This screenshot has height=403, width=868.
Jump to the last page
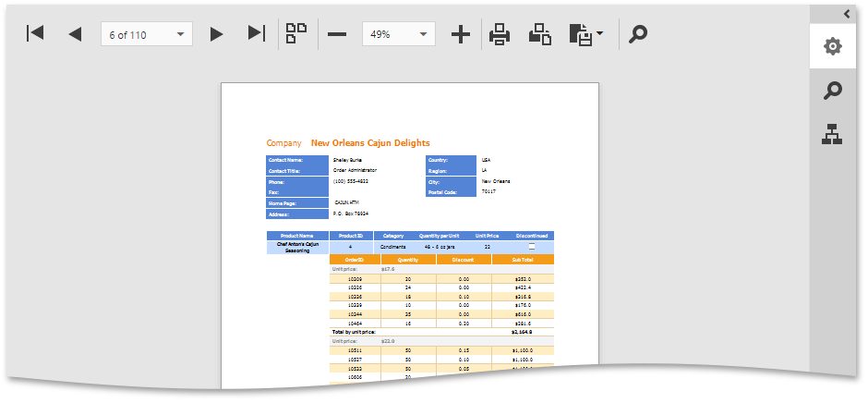tap(257, 34)
